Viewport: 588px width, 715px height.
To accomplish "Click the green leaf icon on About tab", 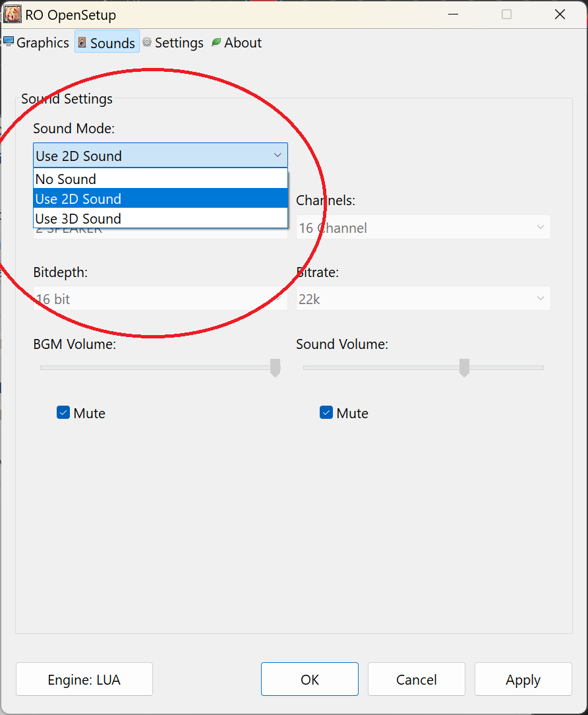I will [216, 42].
